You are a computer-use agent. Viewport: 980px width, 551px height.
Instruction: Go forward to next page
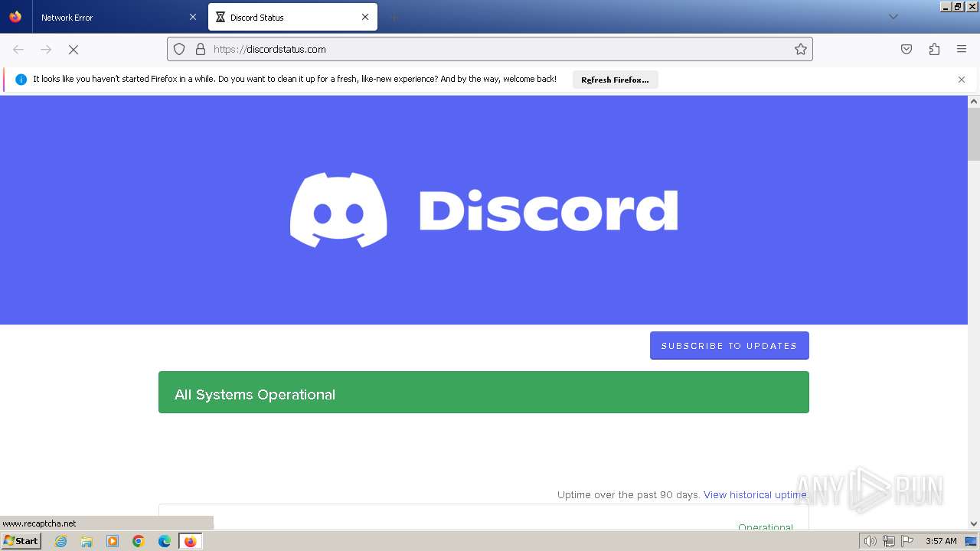point(46,49)
